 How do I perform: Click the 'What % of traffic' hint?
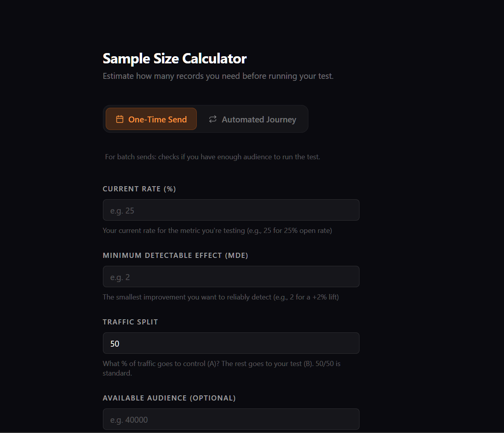point(221,364)
